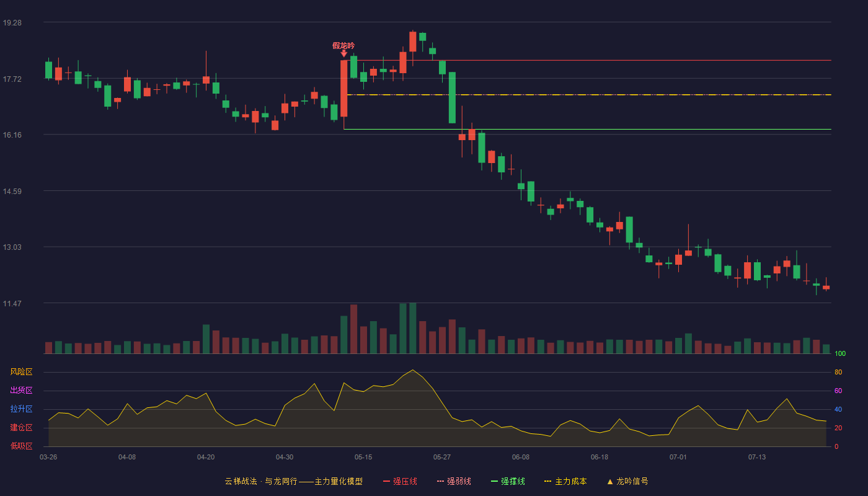The width and height of the screenshot is (868, 496).
Task: Select the 建仓区 zone label
Action: 21,428
